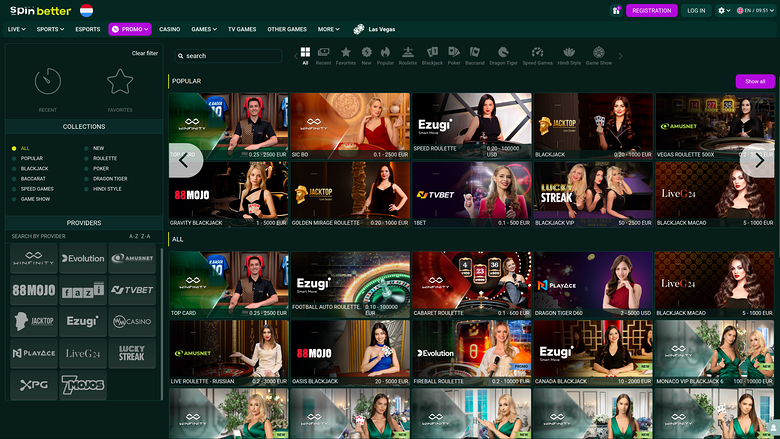Filter by Winfinity provider logo

33,258
